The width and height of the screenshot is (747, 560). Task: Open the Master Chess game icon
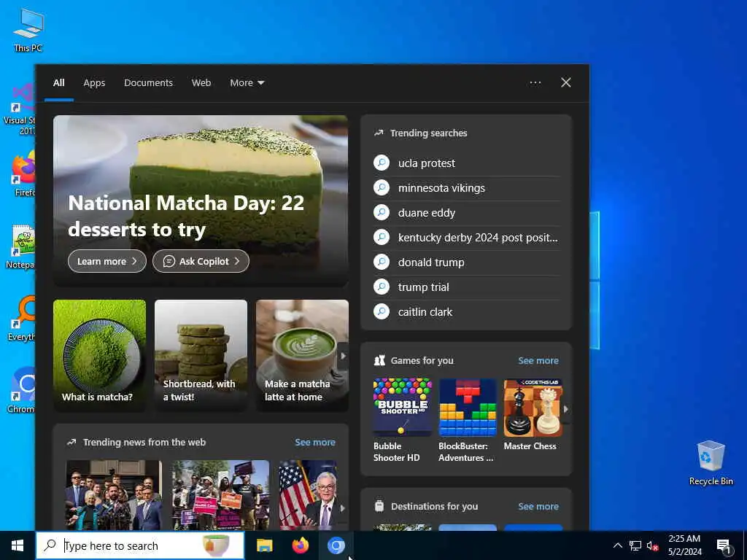point(533,408)
